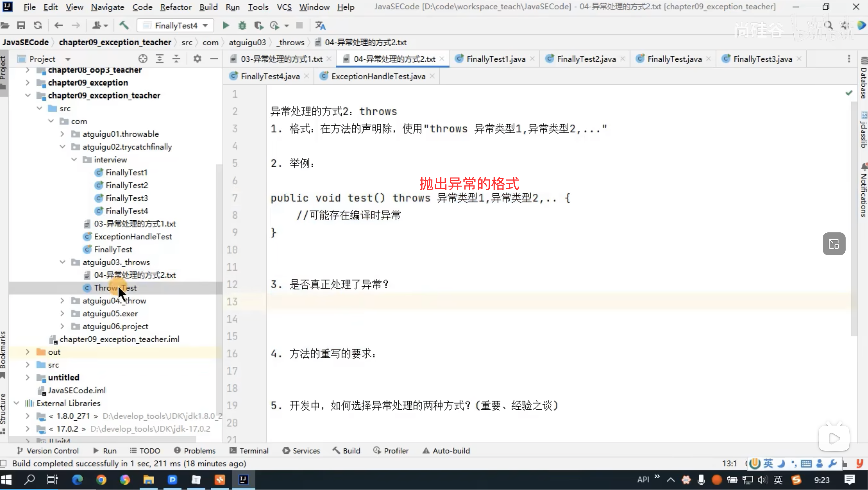Click the Build project hammer icon
868x490 pixels.
[x=124, y=26]
